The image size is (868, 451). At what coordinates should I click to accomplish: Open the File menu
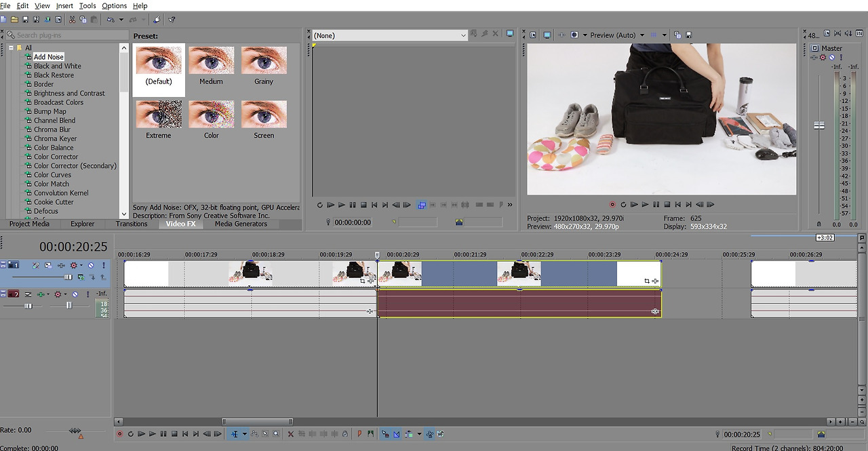click(x=5, y=5)
